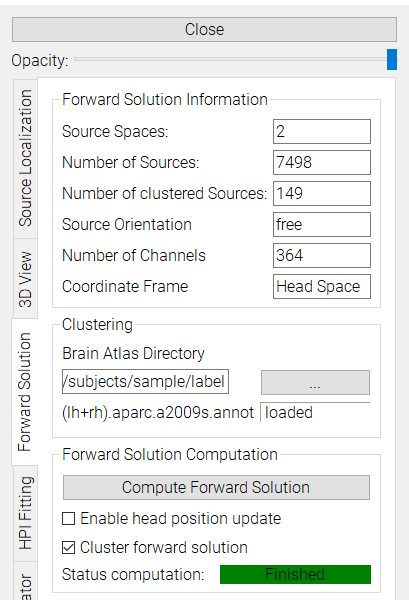The height and width of the screenshot is (600, 409).
Task: Click the clustered Sources count field
Action: (x=322, y=194)
